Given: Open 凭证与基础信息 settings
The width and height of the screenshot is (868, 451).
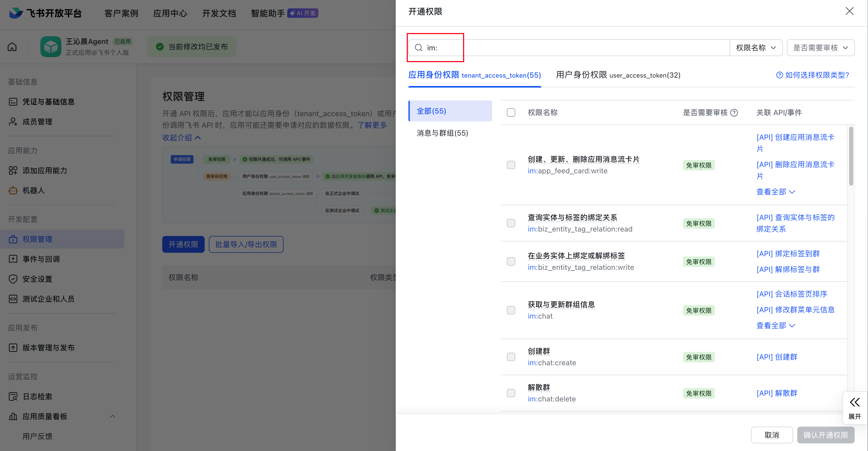Looking at the screenshot, I should point(48,101).
